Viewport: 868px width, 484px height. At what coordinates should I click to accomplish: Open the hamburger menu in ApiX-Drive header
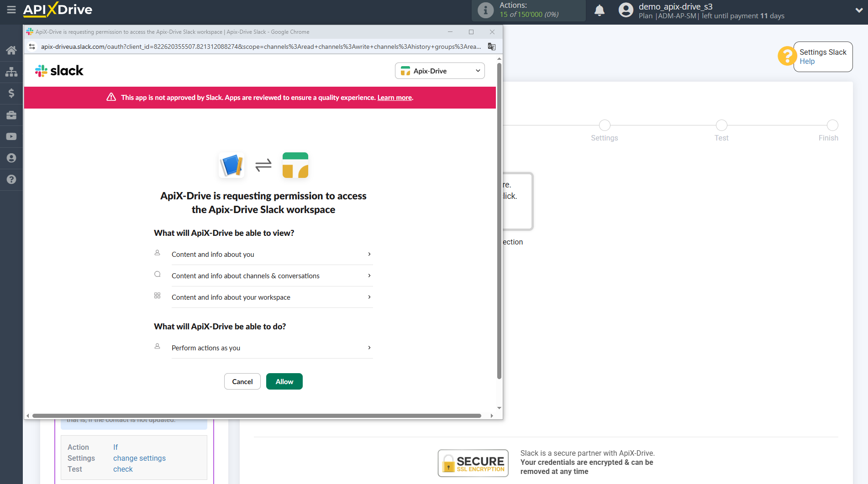[x=11, y=10]
